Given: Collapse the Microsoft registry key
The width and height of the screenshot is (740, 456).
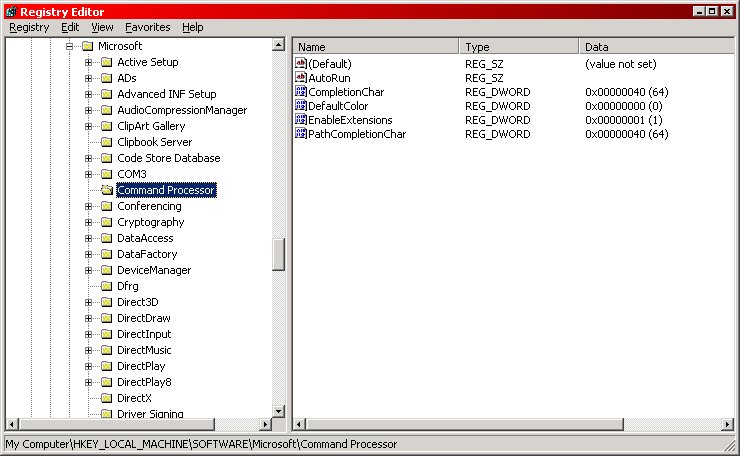Looking at the screenshot, I should click(x=69, y=46).
